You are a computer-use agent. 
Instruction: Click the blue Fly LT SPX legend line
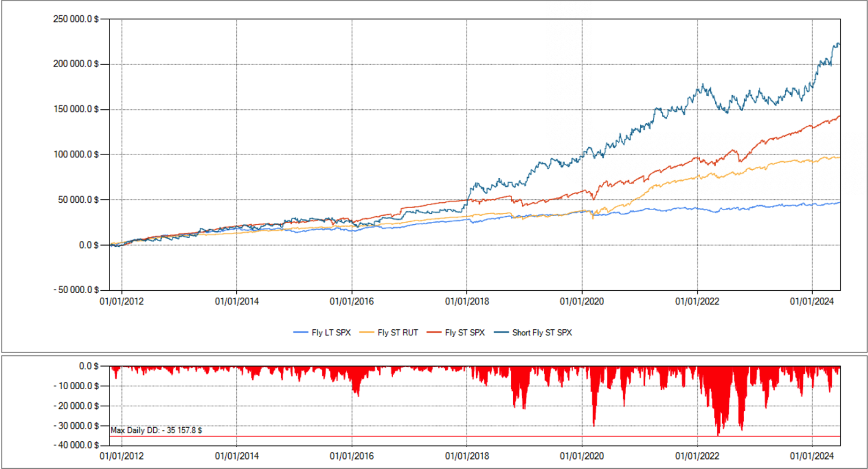[x=300, y=333]
